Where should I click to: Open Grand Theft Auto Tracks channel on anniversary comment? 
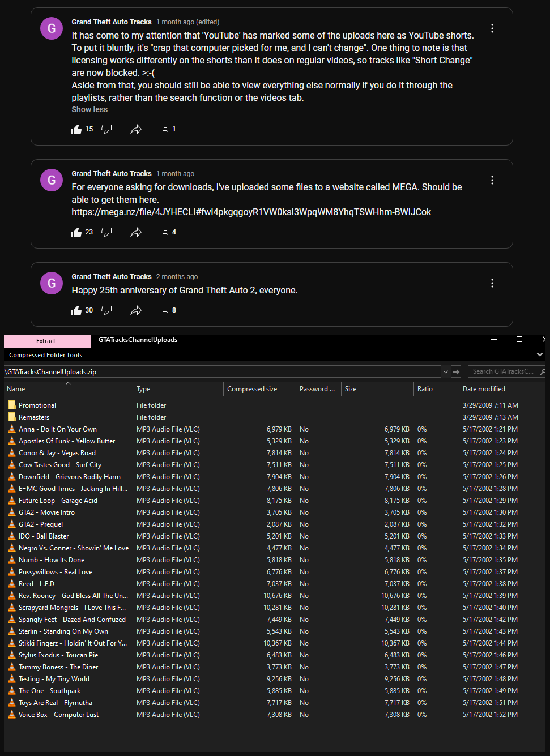coord(112,277)
